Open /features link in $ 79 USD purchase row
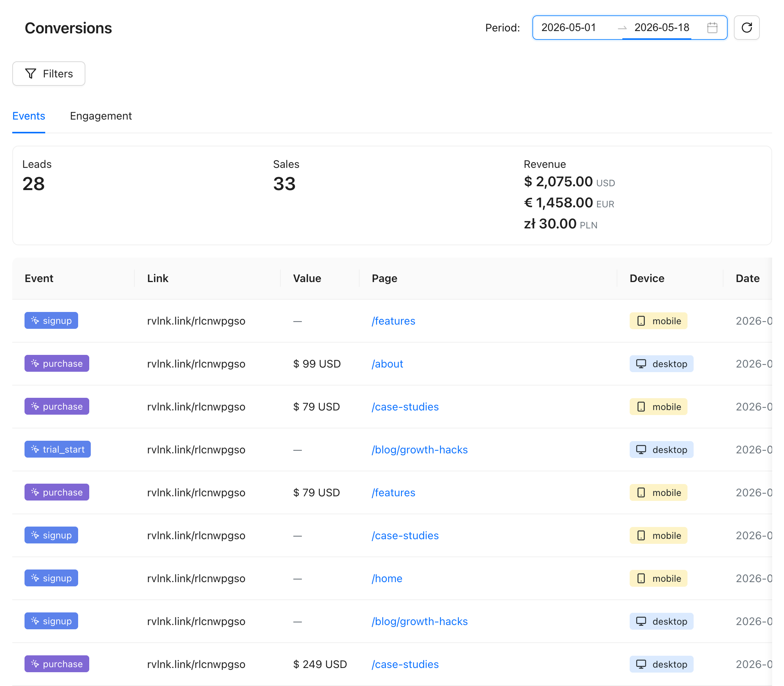Viewport: 784px width, 686px height. point(393,492)
